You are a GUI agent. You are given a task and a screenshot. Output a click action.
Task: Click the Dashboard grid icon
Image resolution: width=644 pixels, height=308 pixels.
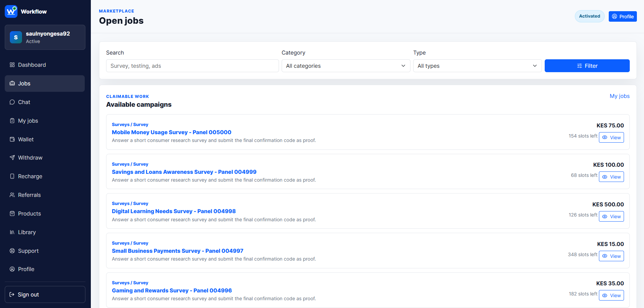(12, 65)
